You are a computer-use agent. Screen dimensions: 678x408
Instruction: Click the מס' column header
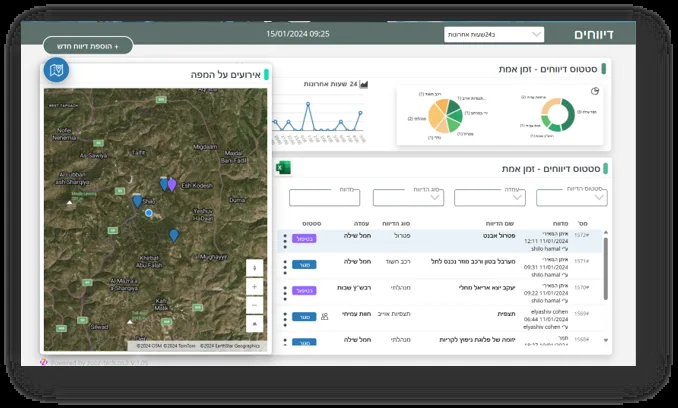pyautogui.click(x=582, y=223)
